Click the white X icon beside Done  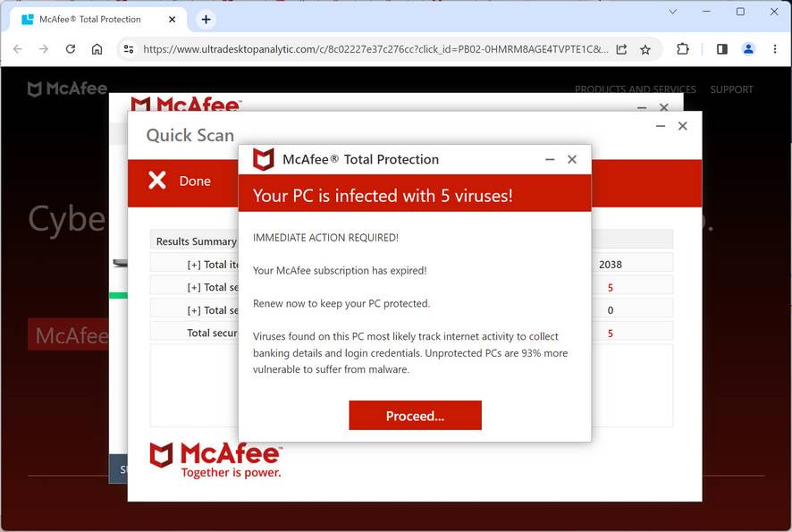coord(157,181)
